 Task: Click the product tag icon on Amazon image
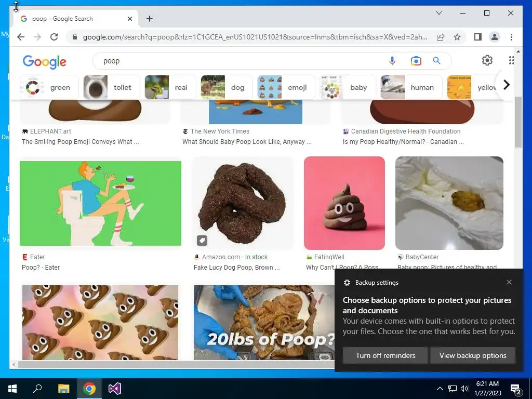(x=202, y=241)
